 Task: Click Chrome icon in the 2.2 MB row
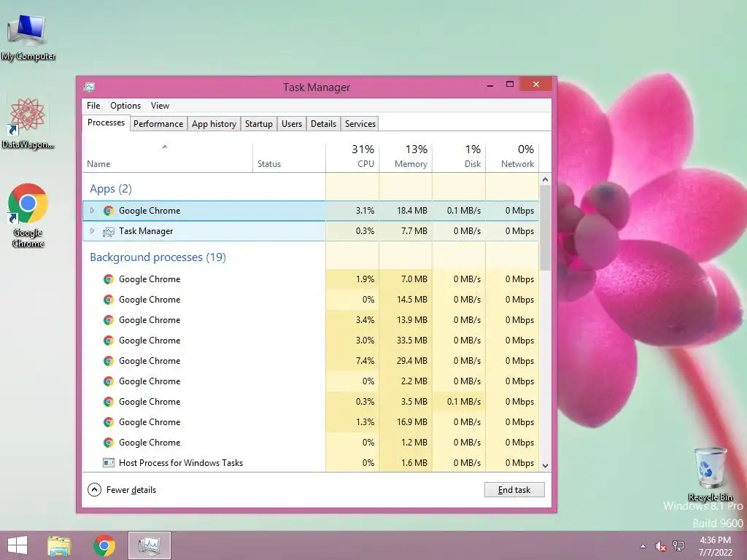pos(109,381)
